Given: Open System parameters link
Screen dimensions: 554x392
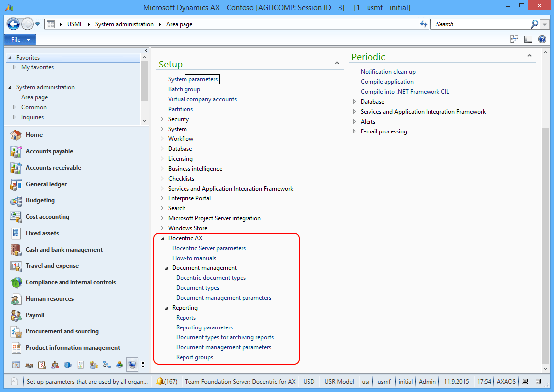Looking at the screenshot, I should (193, 79).
